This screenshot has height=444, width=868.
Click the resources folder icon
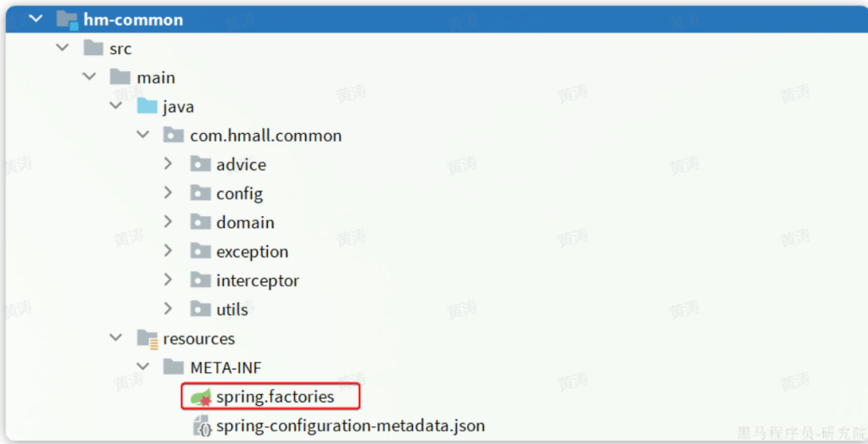[x=147, y=339]
